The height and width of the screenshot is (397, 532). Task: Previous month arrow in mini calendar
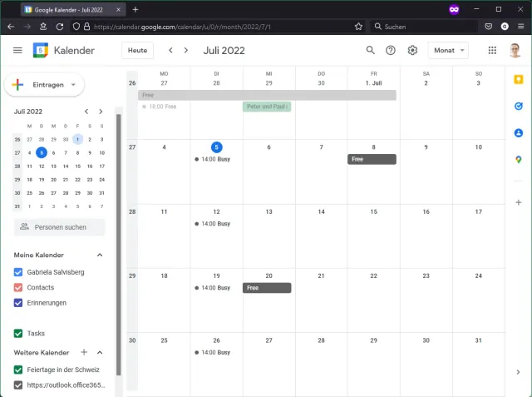[86, 112]
